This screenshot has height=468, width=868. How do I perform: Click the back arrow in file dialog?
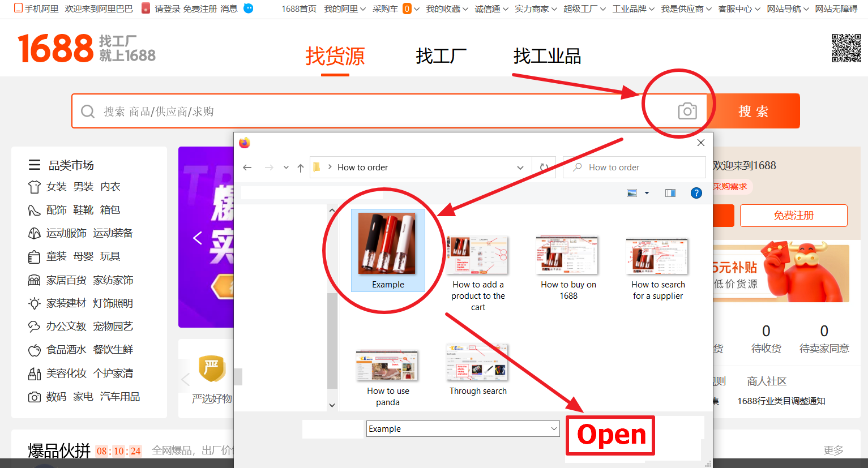point(247,168)
